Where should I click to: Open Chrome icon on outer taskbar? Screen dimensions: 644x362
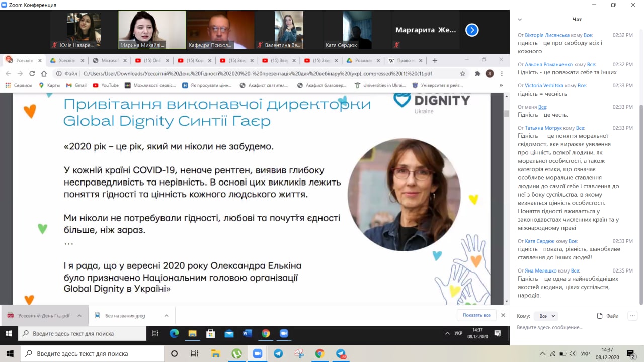click(319, 353)
